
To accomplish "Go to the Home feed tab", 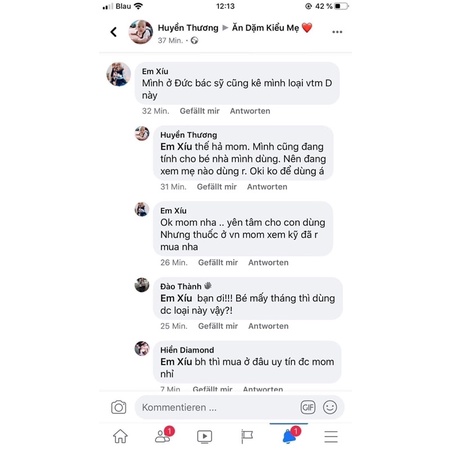I will (120, 436).
